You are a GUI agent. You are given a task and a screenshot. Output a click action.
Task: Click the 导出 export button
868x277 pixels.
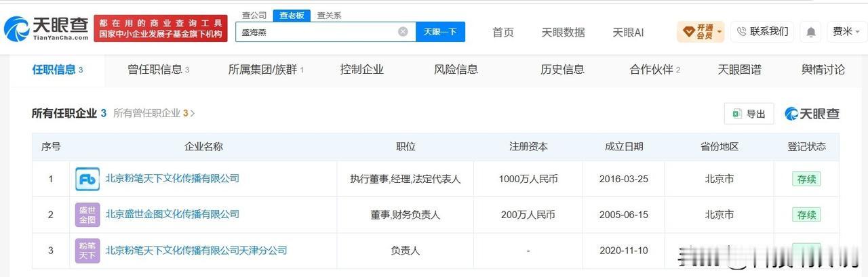[749, 114]
